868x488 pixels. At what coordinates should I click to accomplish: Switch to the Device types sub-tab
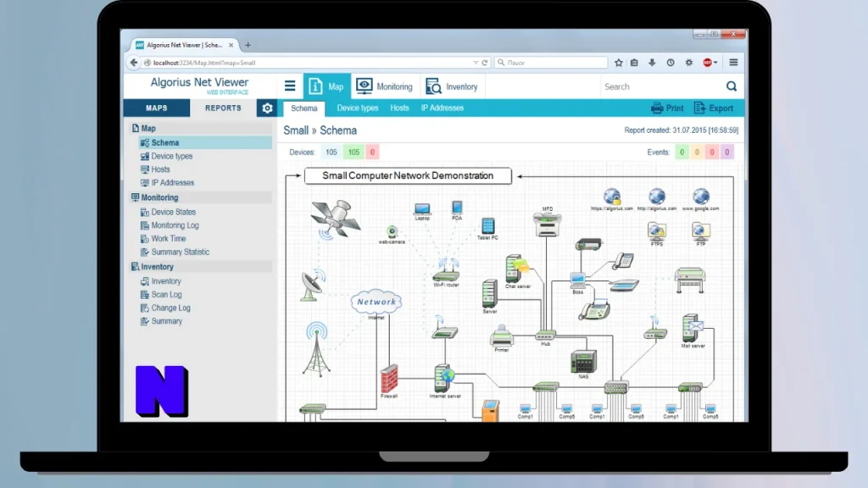pyautogui.click(x=358, y=108)
